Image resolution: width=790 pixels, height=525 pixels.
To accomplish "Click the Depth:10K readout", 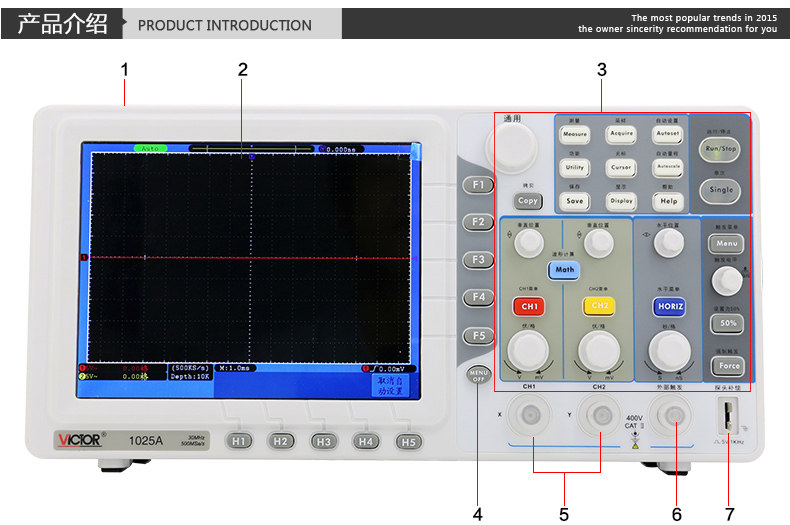I will coord(189,376).
